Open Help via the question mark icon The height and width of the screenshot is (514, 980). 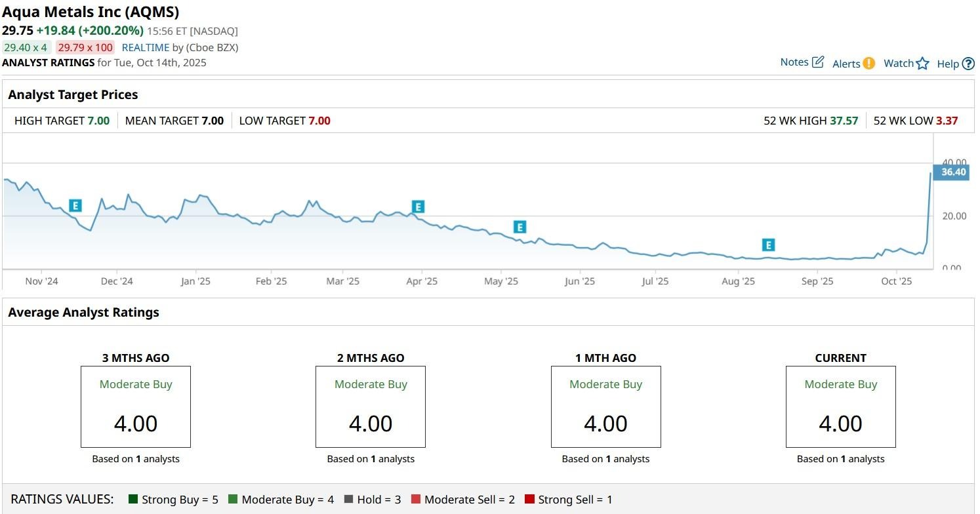tap(969, 64)
